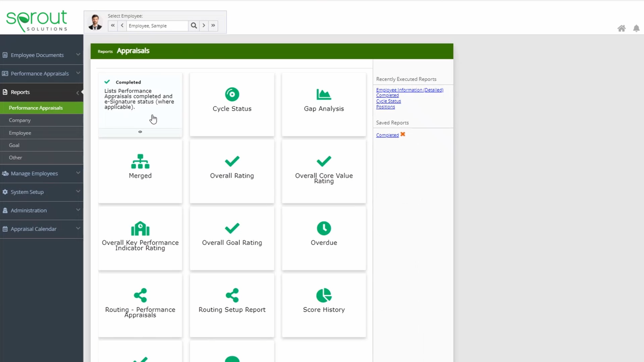Open the notification bell
This screenshot has height=362, width=644.
636,28
